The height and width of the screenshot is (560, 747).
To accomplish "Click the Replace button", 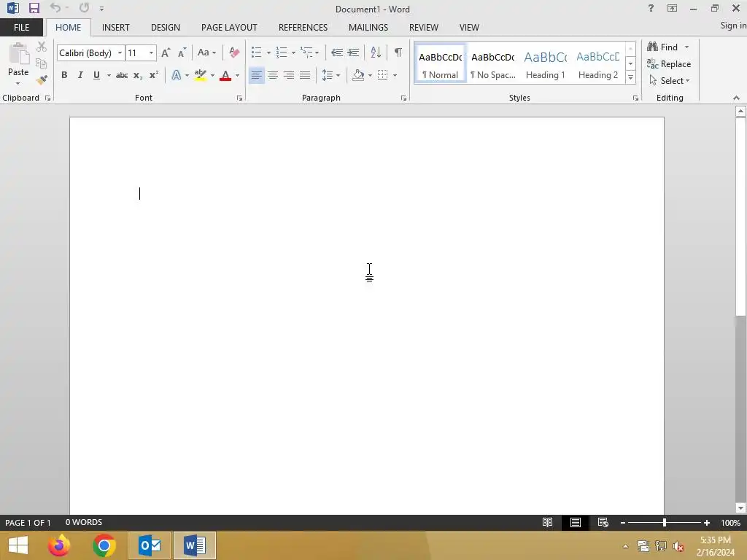I will point(669,64).
